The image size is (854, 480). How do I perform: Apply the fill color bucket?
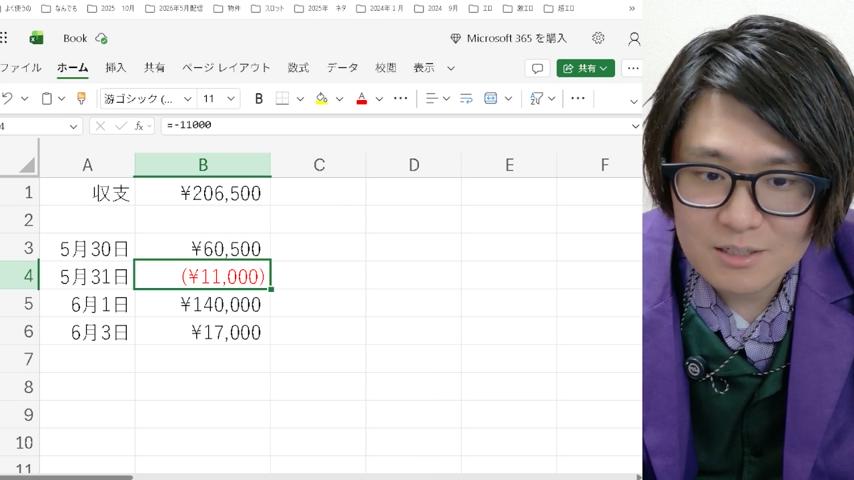click(321, 99)
